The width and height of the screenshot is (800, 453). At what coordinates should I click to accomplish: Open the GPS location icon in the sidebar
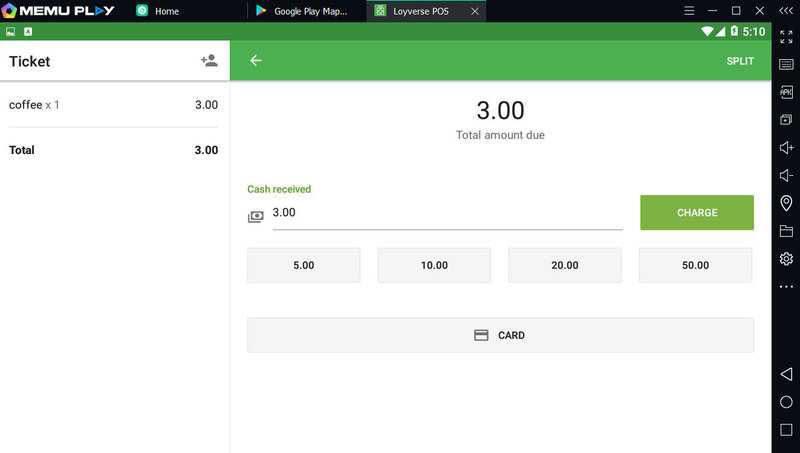[786, 203]
